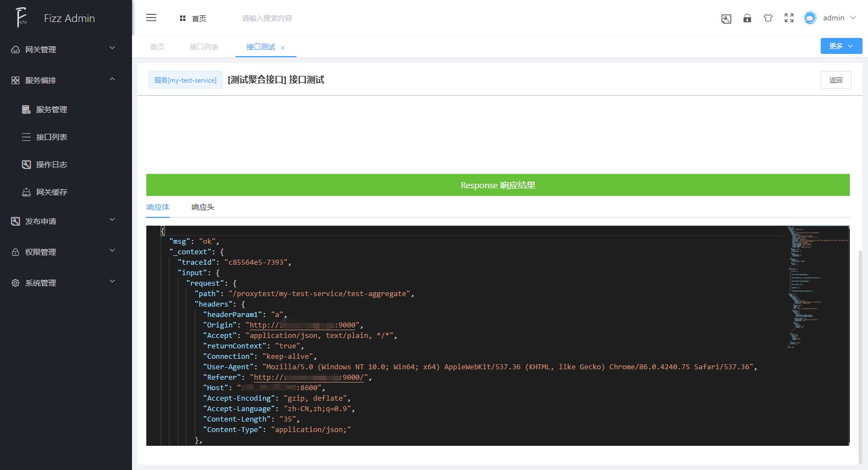
Task: Click the "User-Agent" line in JSON
Action: pyautogui.click(x=480, y=367)
